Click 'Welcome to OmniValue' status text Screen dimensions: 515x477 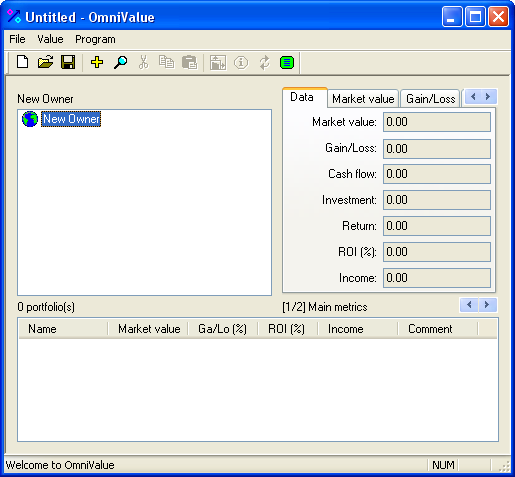pos(60,465)
